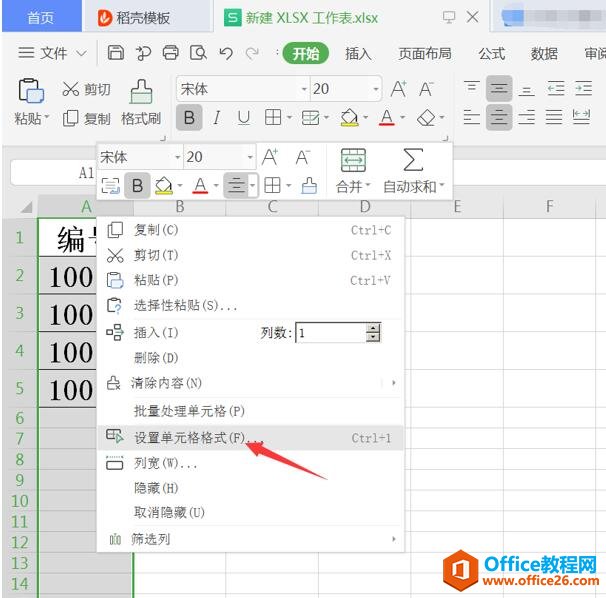Switch to the 插入 ribbon tab
This screenshot has height=598, width=606.
[x=358, y=53]
